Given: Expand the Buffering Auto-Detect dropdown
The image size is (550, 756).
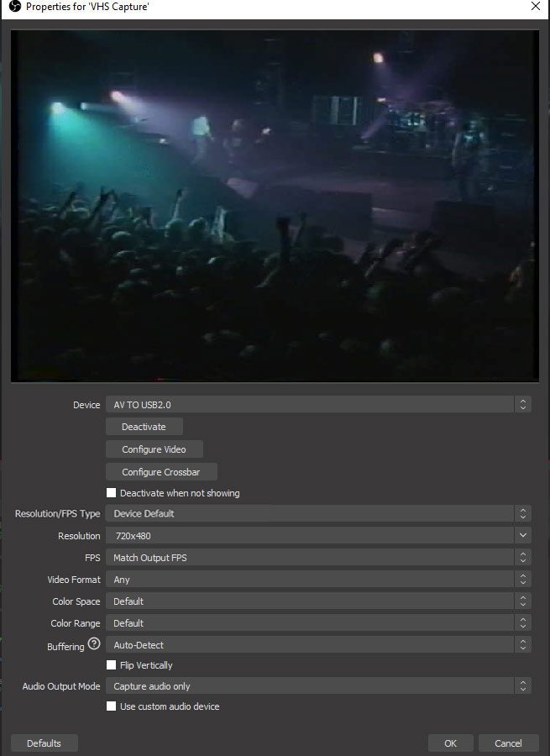Looking at the screenshot, I should (317, 645).
